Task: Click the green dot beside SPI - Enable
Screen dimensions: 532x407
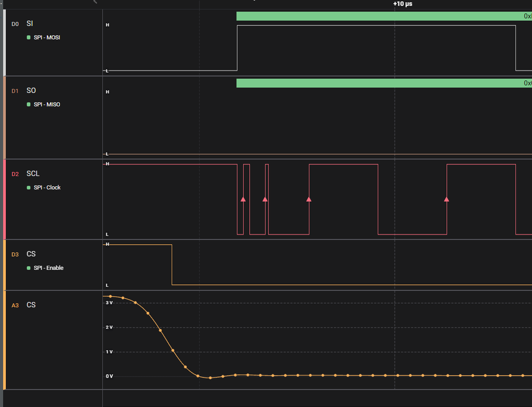Action: tap(29, 268)
